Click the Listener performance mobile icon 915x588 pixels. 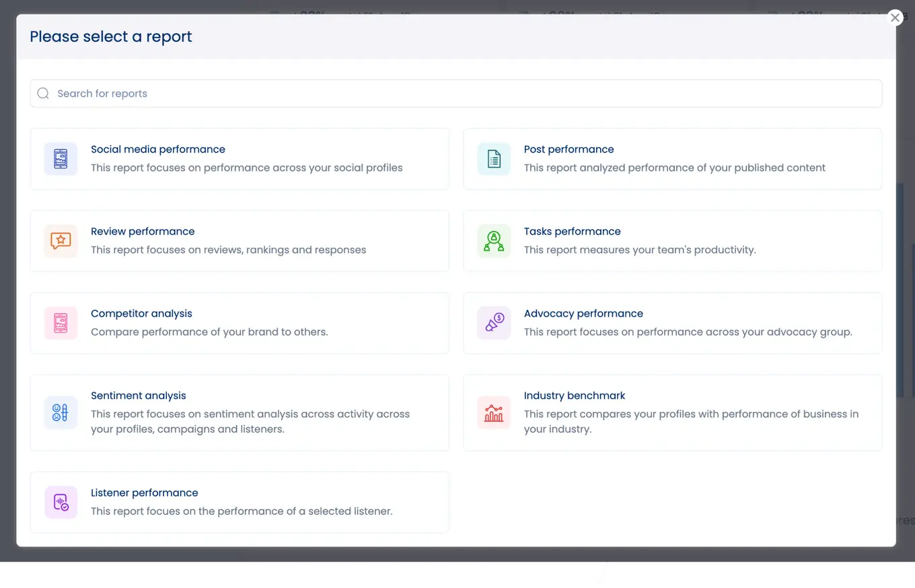(x=61, y=502)
